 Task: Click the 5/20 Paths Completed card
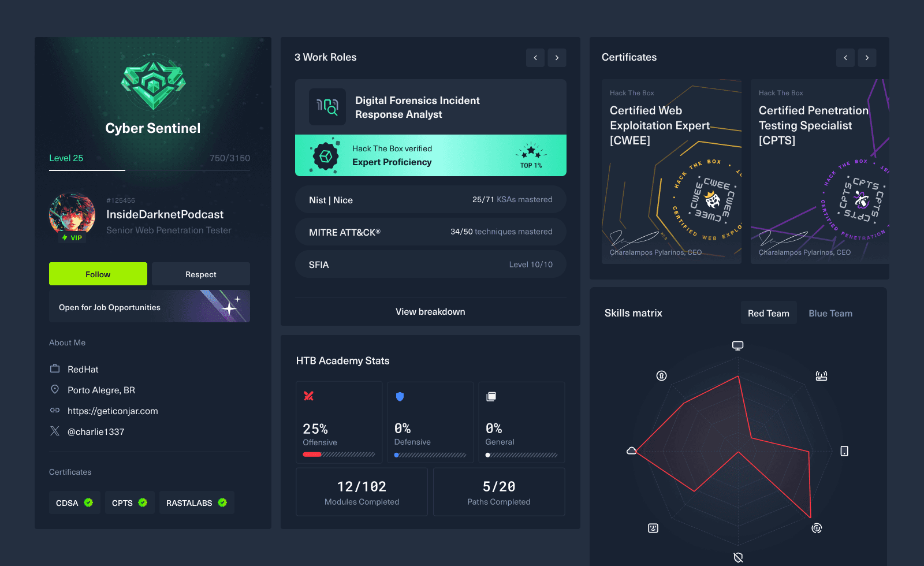(499, 491)
